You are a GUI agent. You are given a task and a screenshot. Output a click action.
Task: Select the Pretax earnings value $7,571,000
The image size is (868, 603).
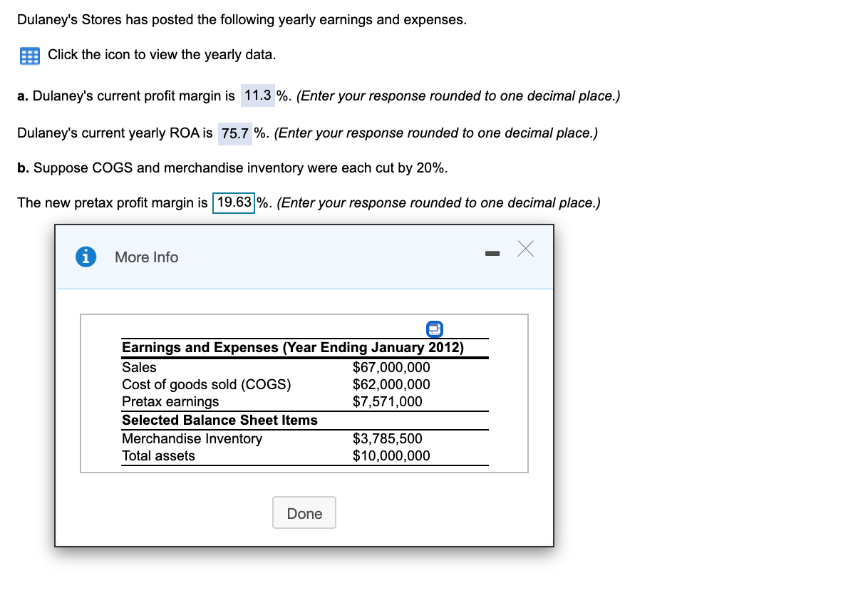(x=388, y=402)
